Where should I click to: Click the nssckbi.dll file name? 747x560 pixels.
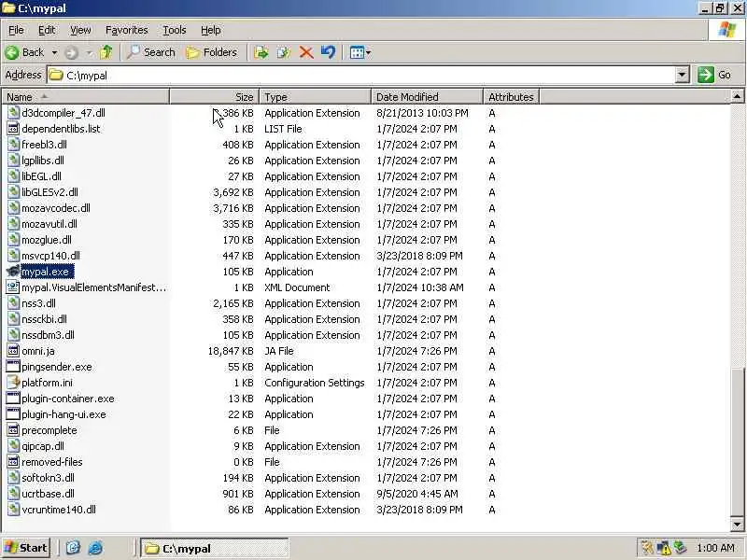pos(44,319)
